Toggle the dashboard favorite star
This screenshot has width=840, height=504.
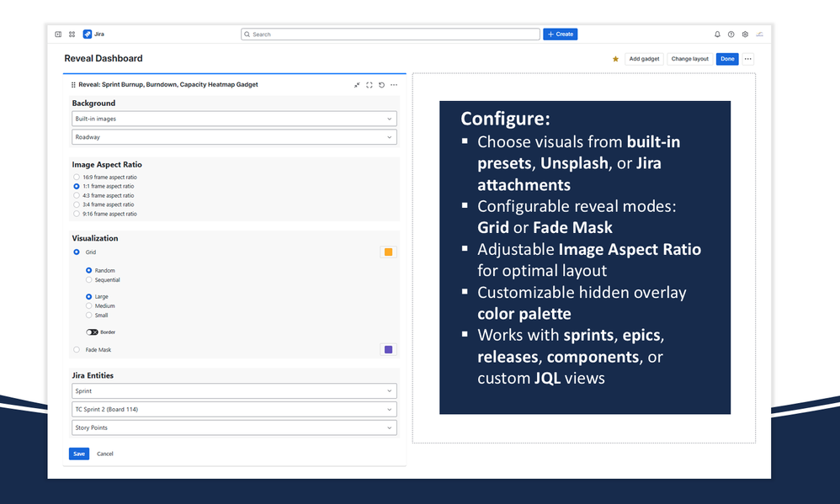615,59
